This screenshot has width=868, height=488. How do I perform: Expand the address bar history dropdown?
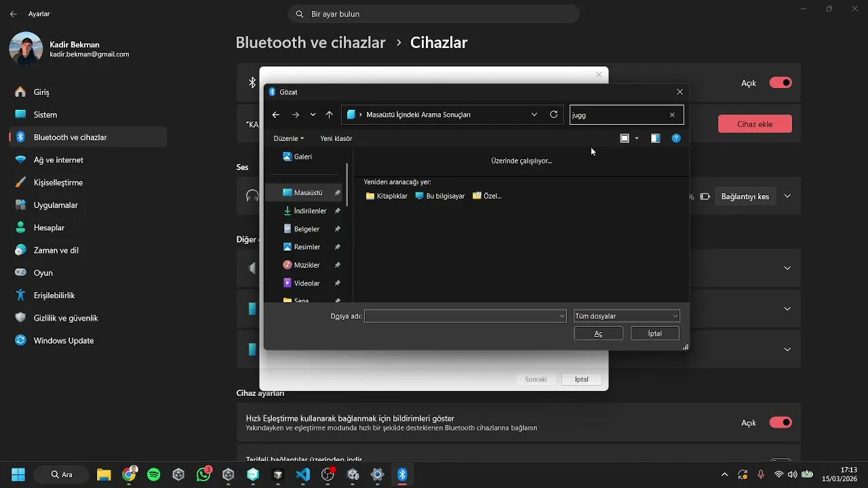pos(534,115)
